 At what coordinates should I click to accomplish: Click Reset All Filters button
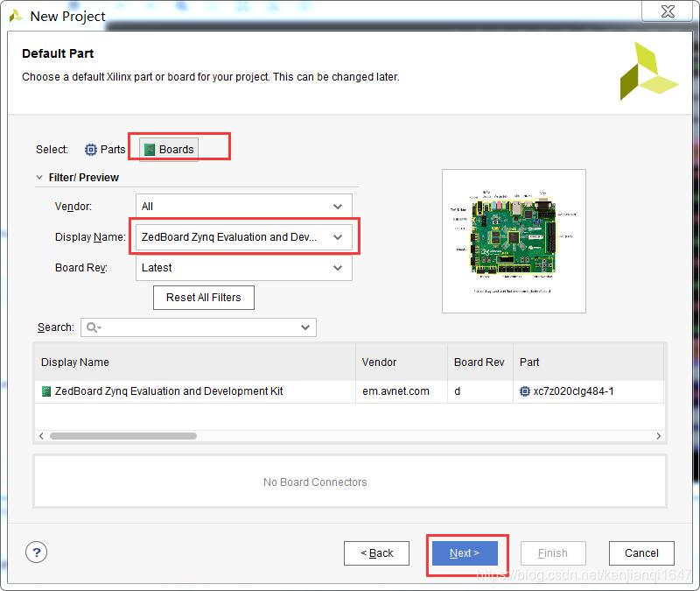204,298
